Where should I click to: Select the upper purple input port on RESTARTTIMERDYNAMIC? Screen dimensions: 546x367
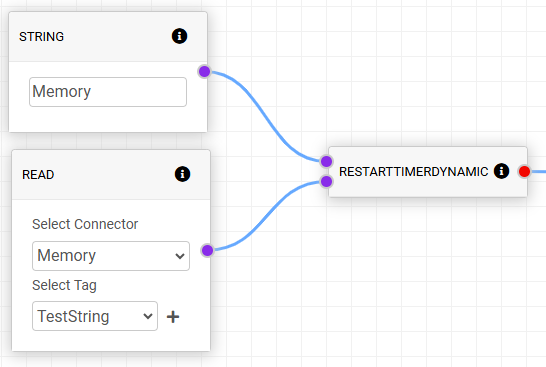click(x=326, y=161)
